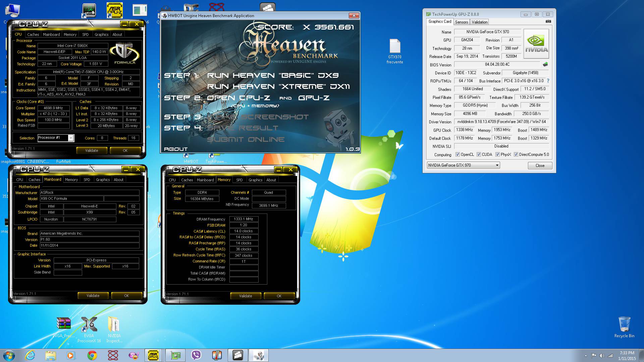Show hidden system tray icons
The width and height of the screenshot is (644, 362).
(586, 356)
